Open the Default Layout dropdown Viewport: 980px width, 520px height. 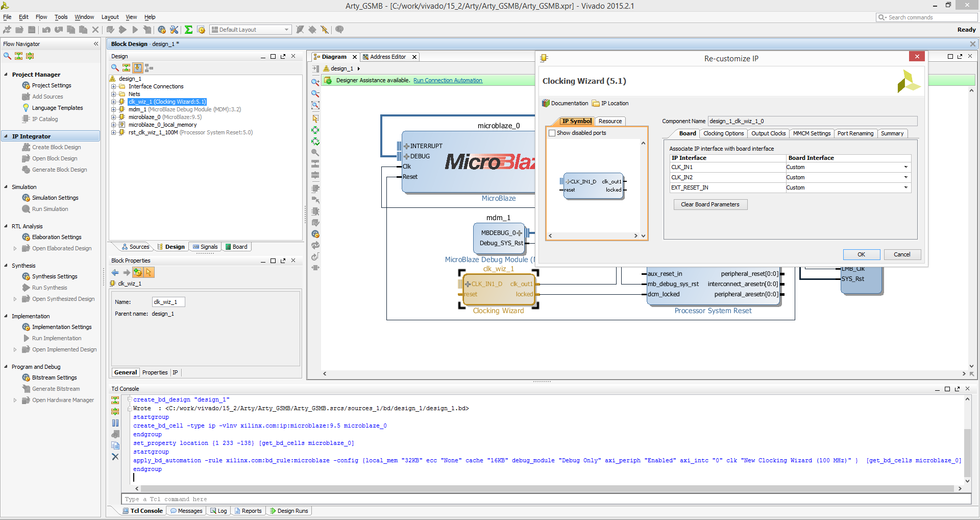251,30
